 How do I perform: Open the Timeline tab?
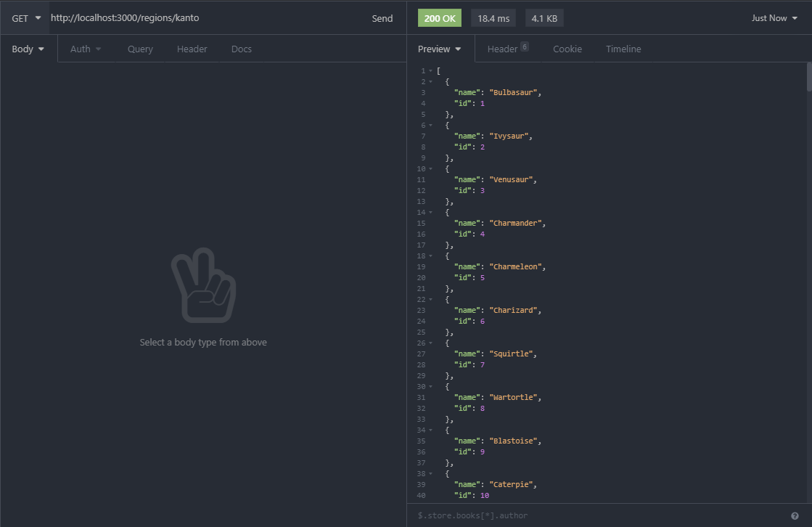(x=623, y=49)
